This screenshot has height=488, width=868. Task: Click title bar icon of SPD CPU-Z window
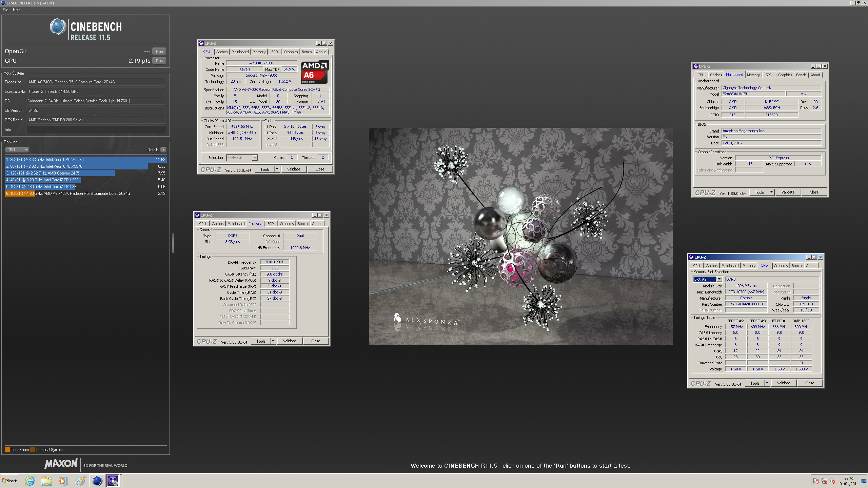[691, 257]
